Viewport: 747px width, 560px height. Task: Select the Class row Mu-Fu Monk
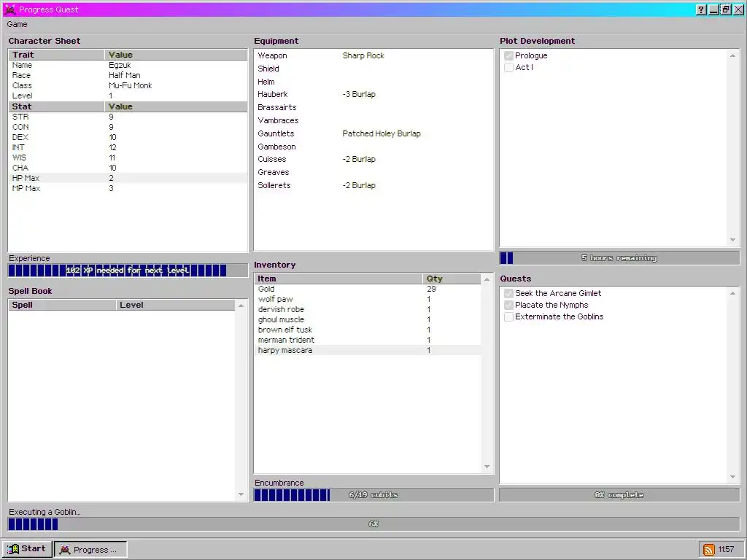(128, 86)
